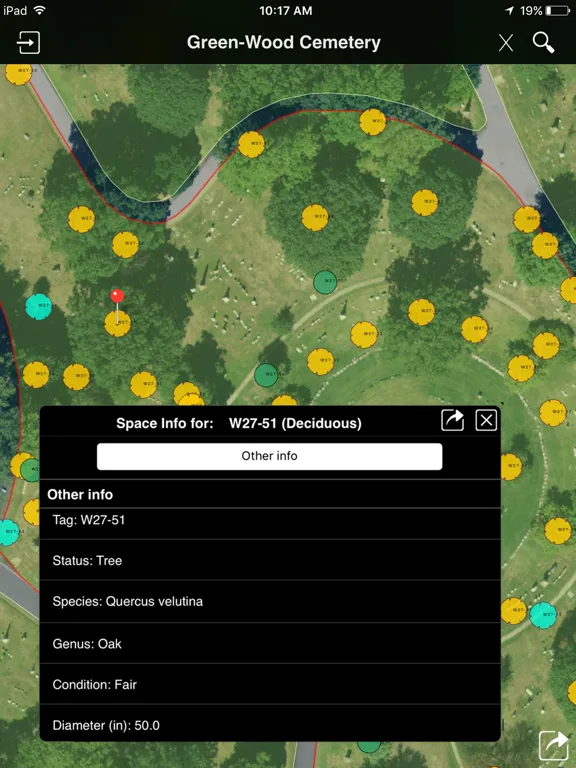
Task: Click the X icon beside the search magnifier
Action: (506, 43)
